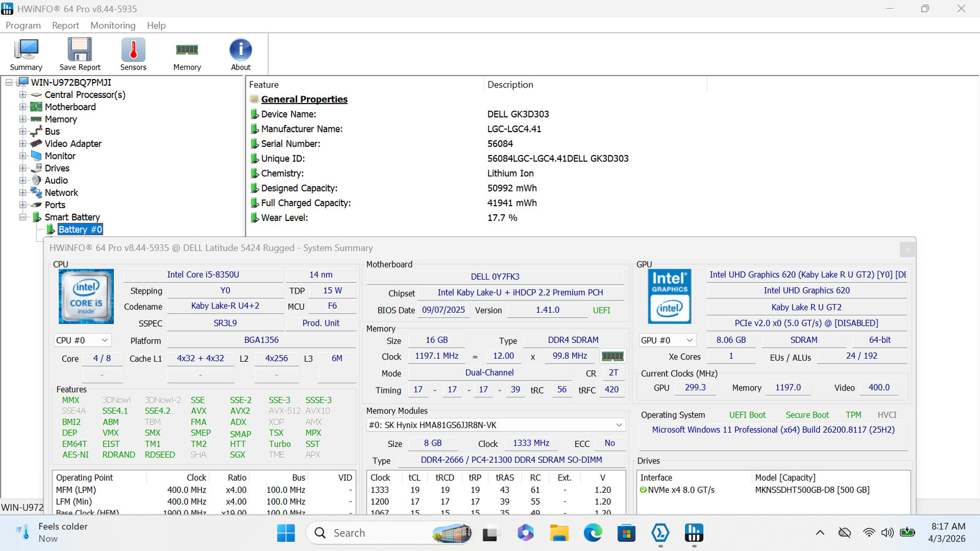Click the Memory toolbar icon
The width and height of the screenshot is (980, 551).
[x=187, y=54]
